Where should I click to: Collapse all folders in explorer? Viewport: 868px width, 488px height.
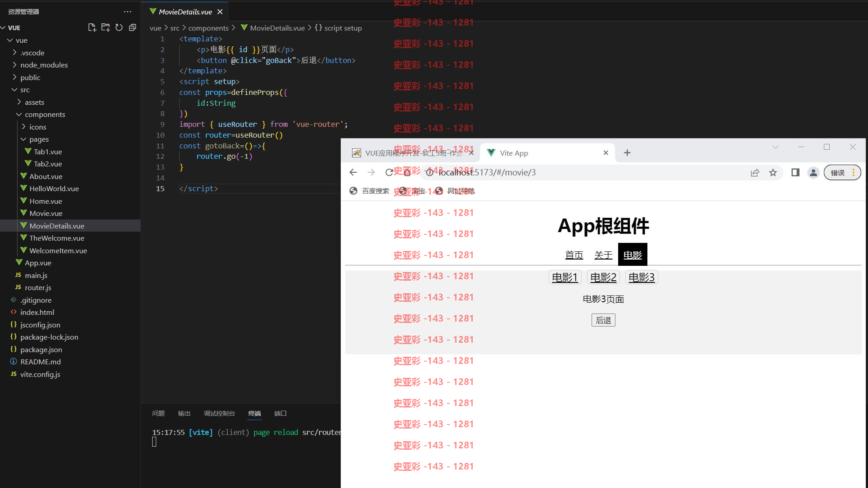(x=132, y=27)
